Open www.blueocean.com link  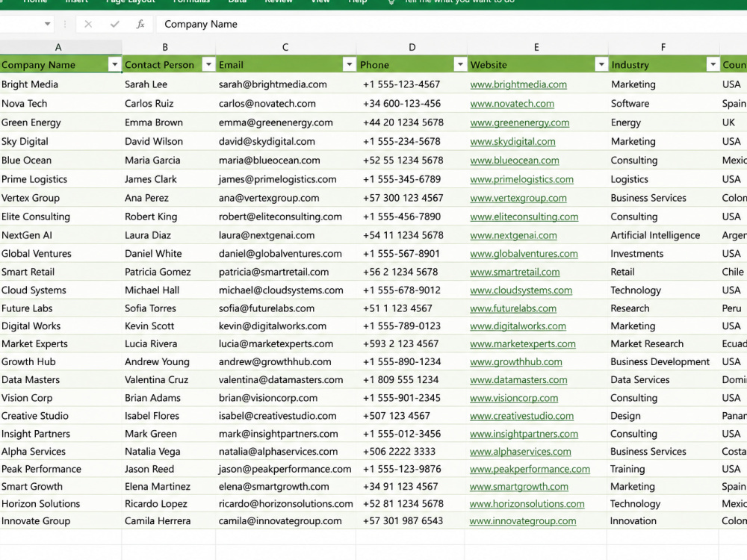click(x=515, y=161)
